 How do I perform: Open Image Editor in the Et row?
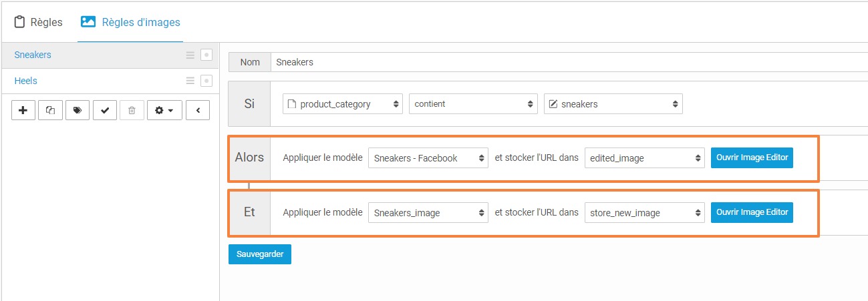[x=752, y=212]
